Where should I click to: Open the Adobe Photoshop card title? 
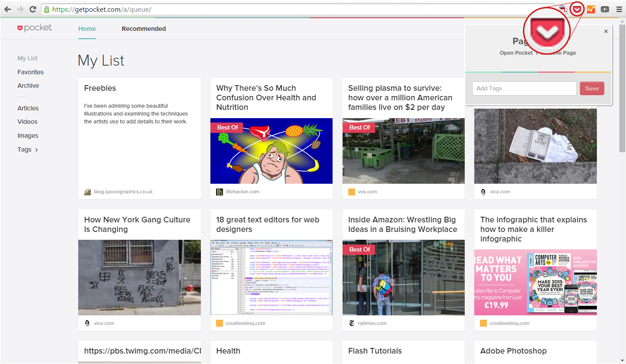[513, 351]
